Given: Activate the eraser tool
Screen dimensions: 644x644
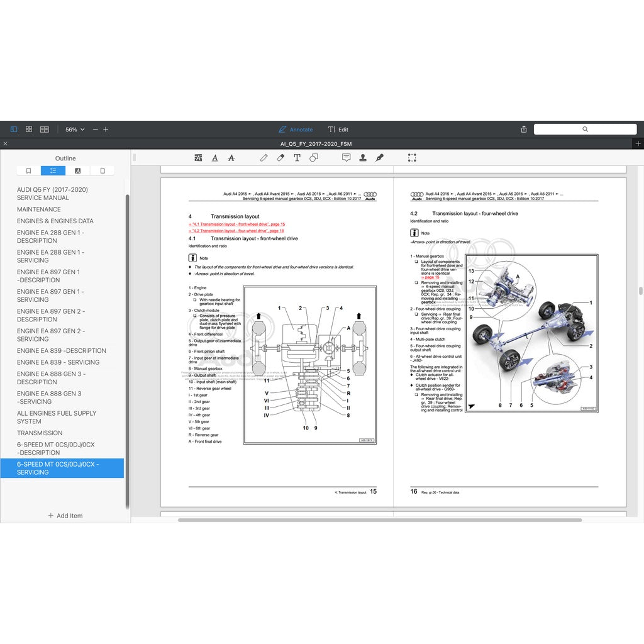Looking at the screenshot, I should coord(280,158).
